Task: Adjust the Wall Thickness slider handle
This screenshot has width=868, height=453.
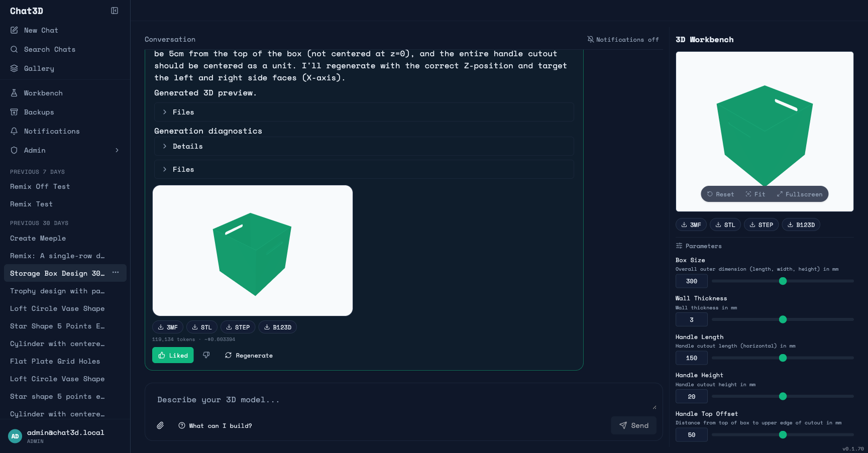Action: (x=783, y=319)
